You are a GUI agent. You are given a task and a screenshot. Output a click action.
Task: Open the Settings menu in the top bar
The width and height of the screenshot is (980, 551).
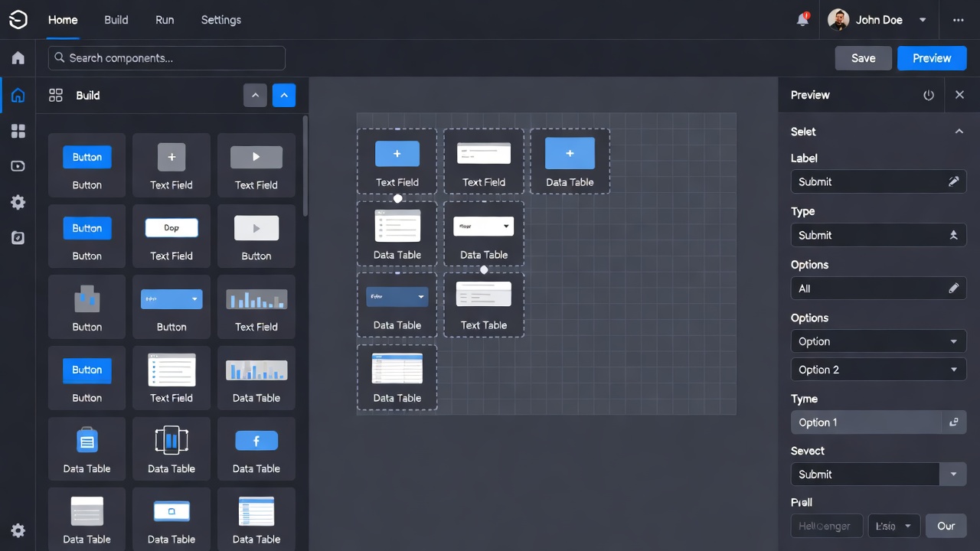point(220,20)
